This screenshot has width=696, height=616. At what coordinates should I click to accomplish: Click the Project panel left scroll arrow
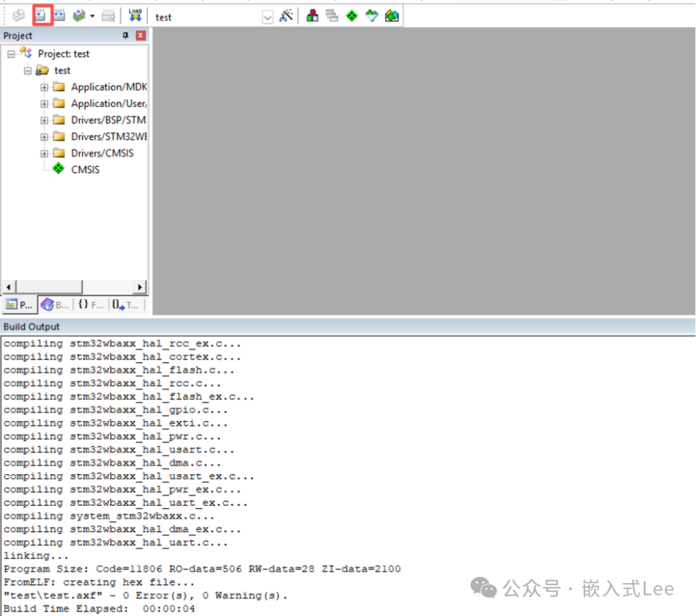(9, 287)
